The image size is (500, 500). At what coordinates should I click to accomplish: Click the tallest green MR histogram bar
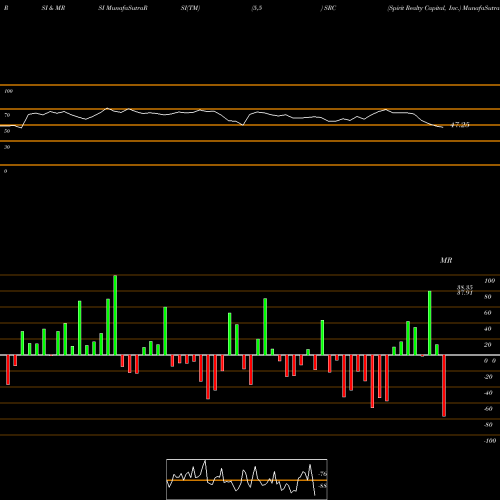[x=115, y=315]
